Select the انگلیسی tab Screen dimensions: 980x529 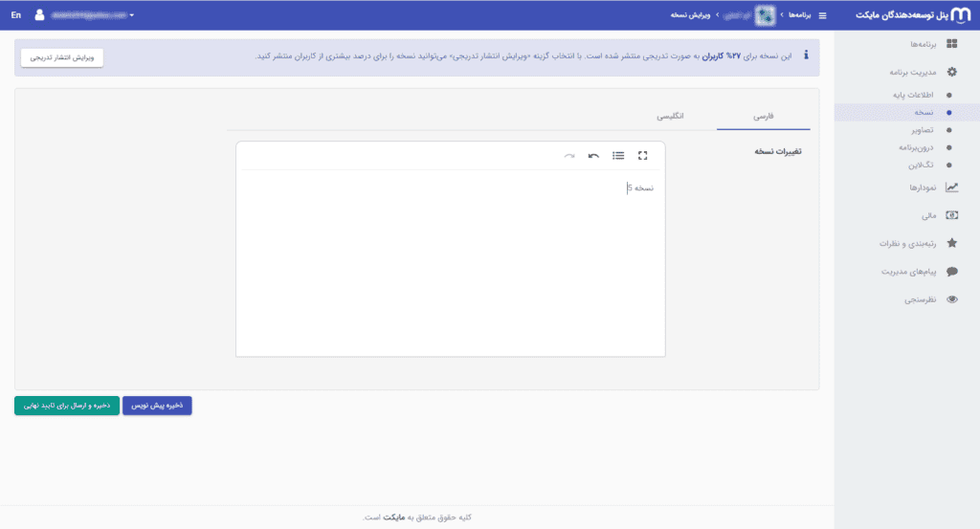click(670, 116)
